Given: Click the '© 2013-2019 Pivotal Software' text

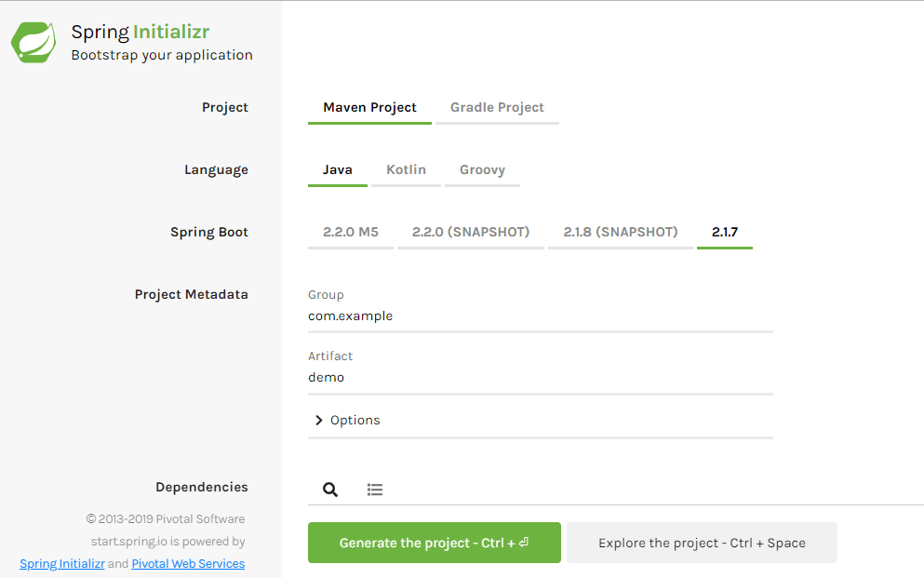Looking at the screenshot, I should 166,519.
